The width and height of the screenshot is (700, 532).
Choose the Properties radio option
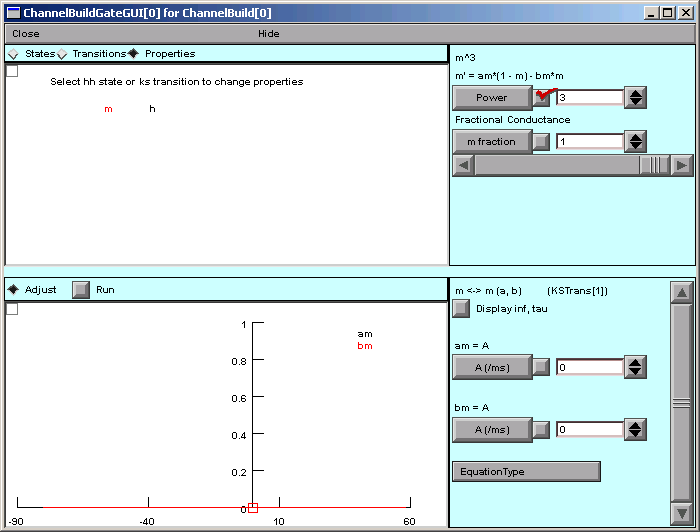[133, 54]
